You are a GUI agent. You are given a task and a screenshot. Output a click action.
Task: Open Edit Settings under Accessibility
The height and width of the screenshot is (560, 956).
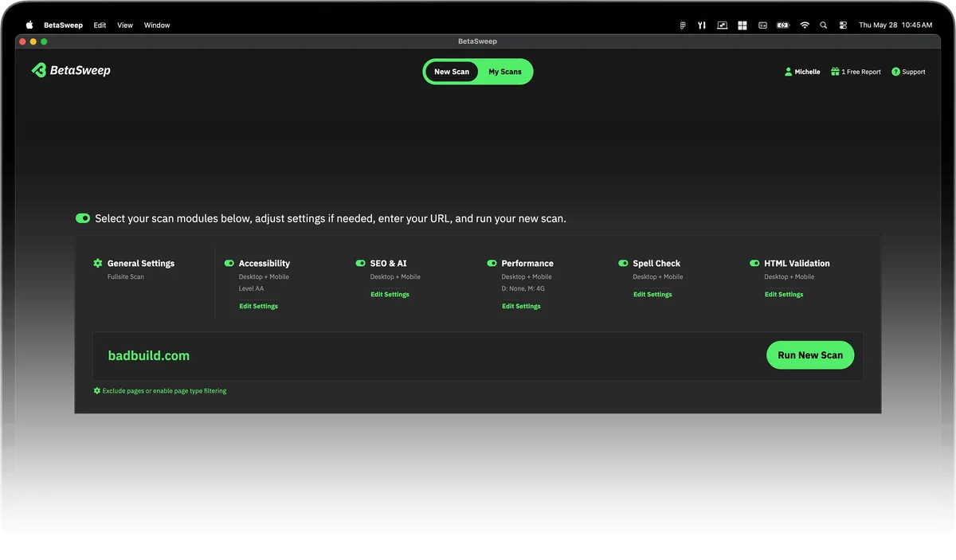click(259, 307)
